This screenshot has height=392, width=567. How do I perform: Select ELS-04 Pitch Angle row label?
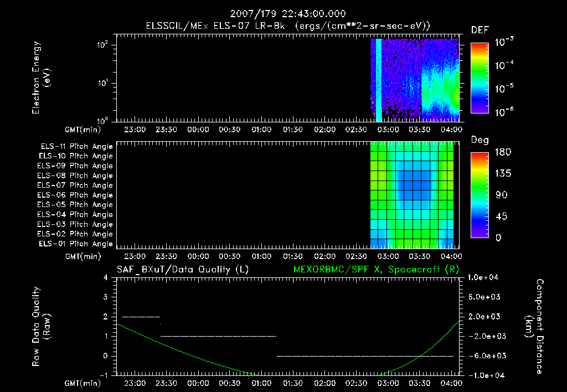(75, 215)
